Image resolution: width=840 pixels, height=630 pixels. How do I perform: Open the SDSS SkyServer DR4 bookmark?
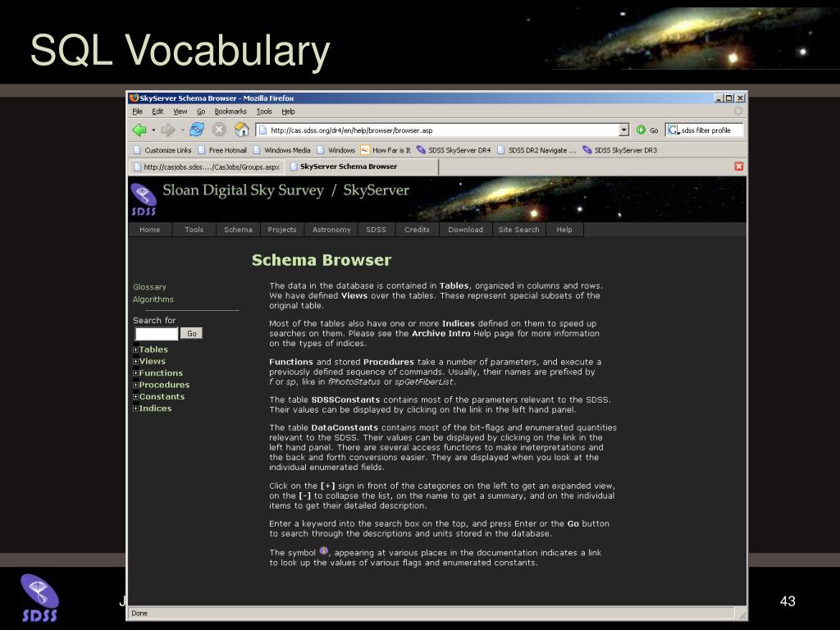tap(454, 150)
